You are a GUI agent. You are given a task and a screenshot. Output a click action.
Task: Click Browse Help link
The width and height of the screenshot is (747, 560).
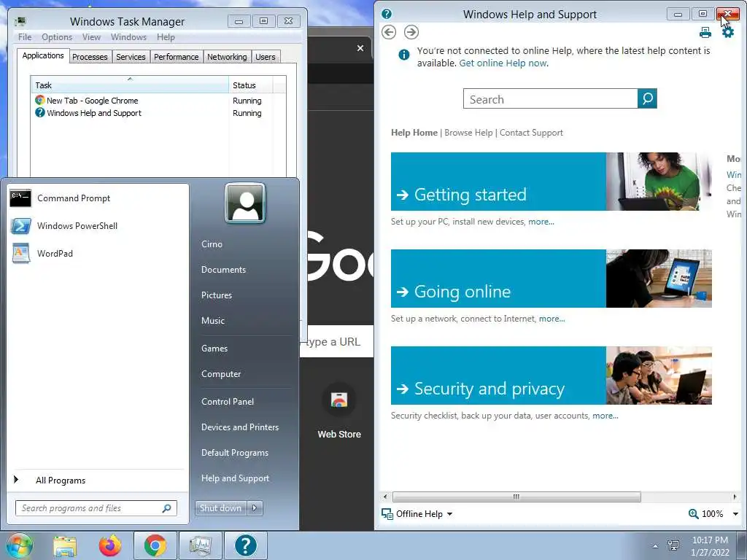(468, 133)
